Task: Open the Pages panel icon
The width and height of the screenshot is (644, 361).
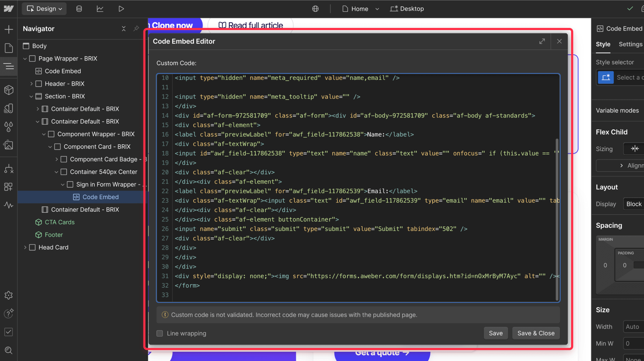Action: point(9,48)
